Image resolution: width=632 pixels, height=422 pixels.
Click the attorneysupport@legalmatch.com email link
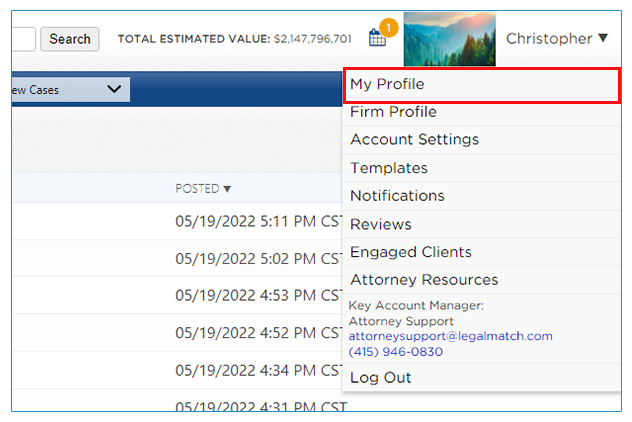click(x=450, y=337)
